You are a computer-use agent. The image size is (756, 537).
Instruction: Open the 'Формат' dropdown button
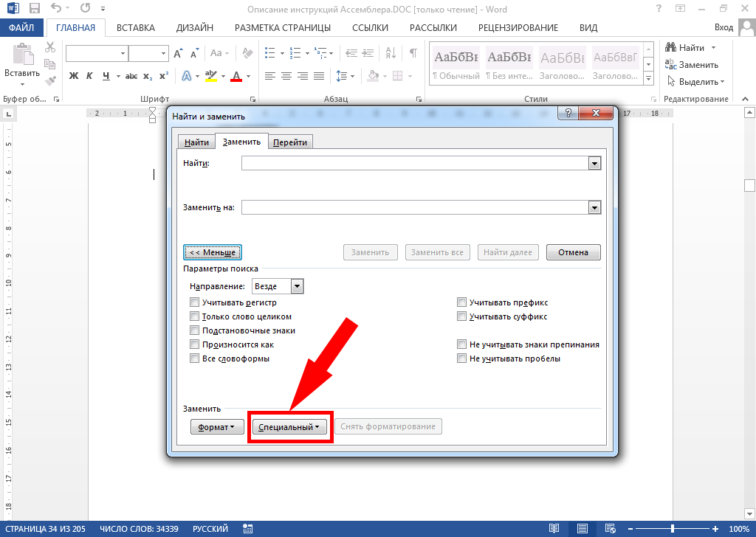click(217, 427)
